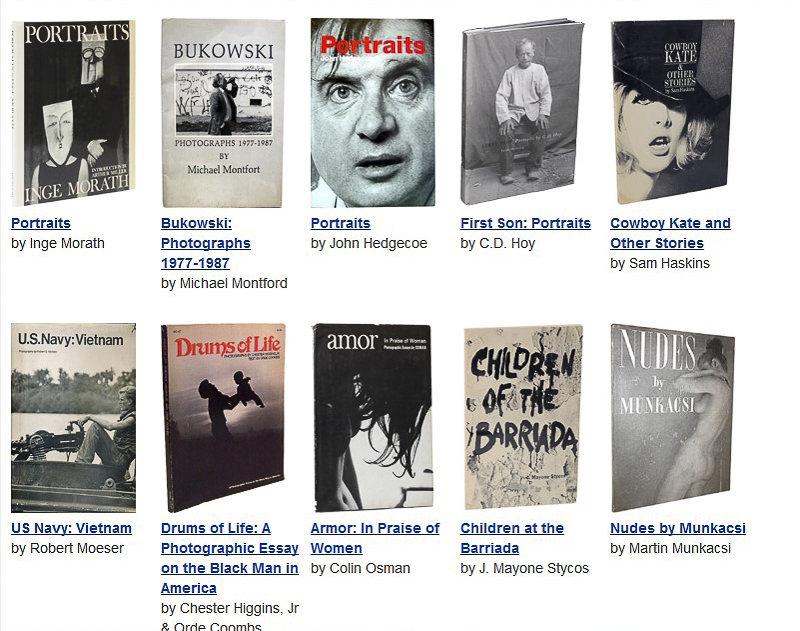The width and height of the screenshot is (800, 631).
Task: Click the Bukowski book cover image
Action: point(223,113)
